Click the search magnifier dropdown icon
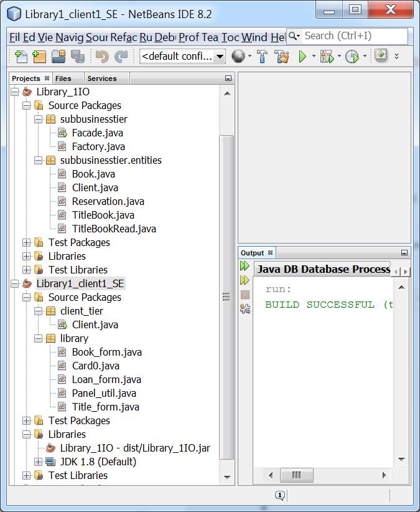The image size is (420, 512). [x=294, y=36]
